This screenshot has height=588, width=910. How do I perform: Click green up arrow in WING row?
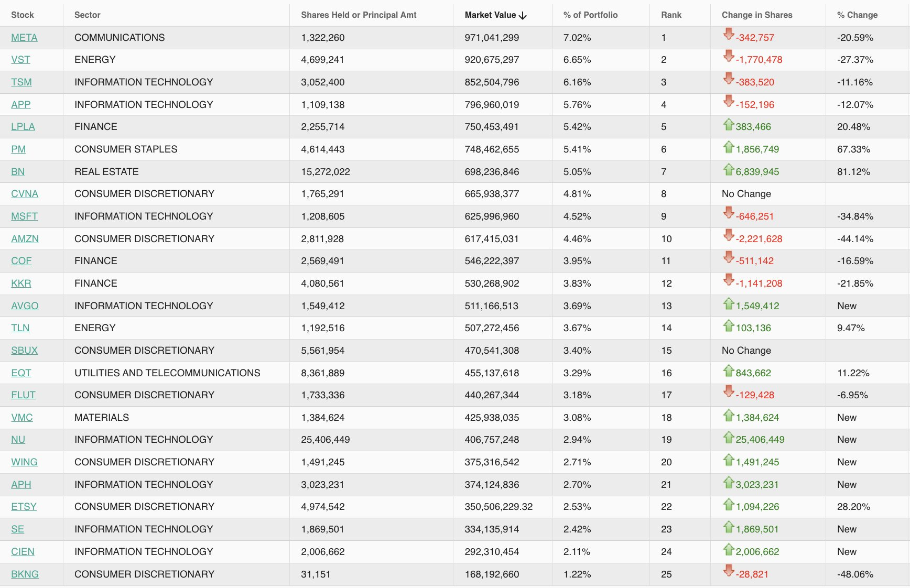tap(729, 460)
